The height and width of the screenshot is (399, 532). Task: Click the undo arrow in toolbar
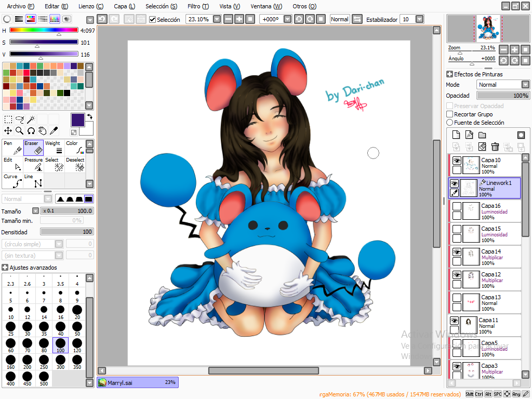[102, 19]
